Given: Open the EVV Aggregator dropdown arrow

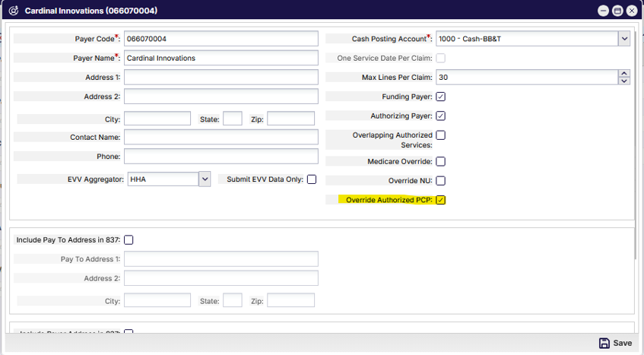Looking at the screenshot, I should [205, 179].
